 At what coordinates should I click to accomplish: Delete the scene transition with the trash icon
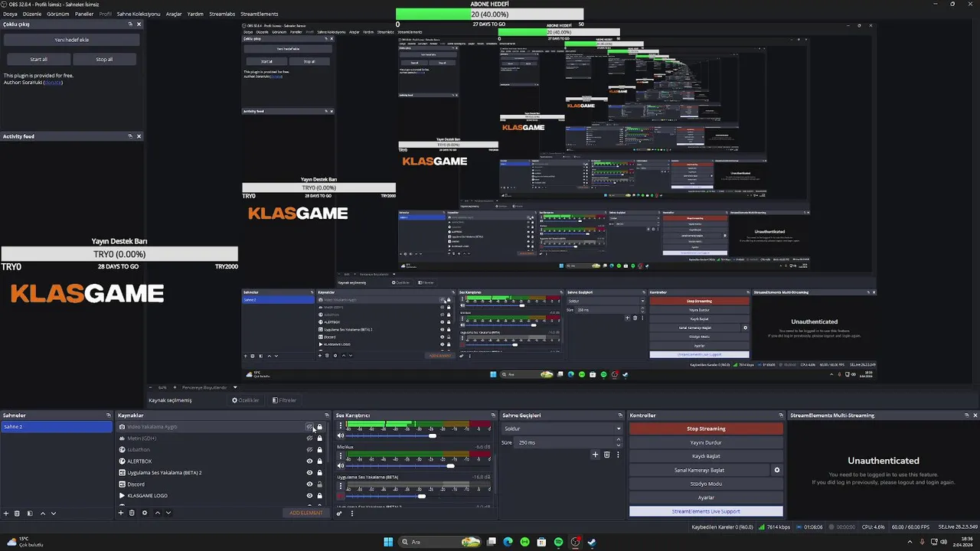tap(606, 455)
